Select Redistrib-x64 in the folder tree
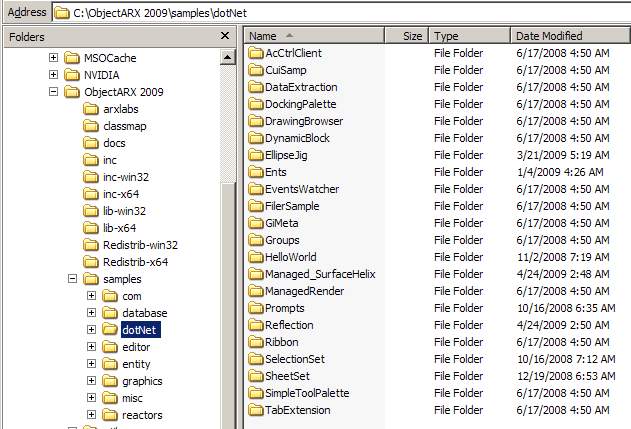The image size is (631, 429). pos(136,262)
